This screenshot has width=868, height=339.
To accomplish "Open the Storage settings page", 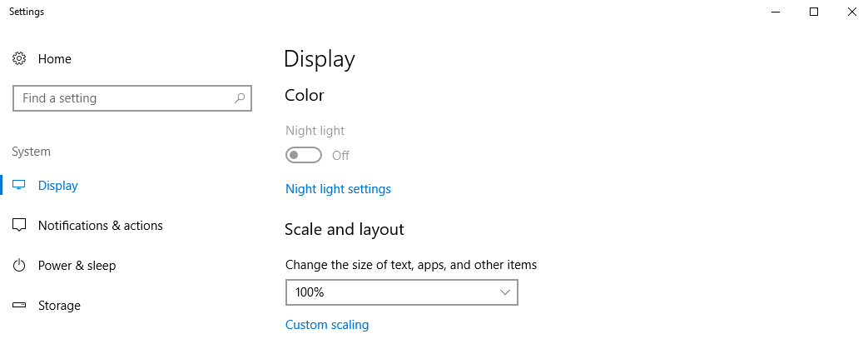I will (x=59, y=305).
